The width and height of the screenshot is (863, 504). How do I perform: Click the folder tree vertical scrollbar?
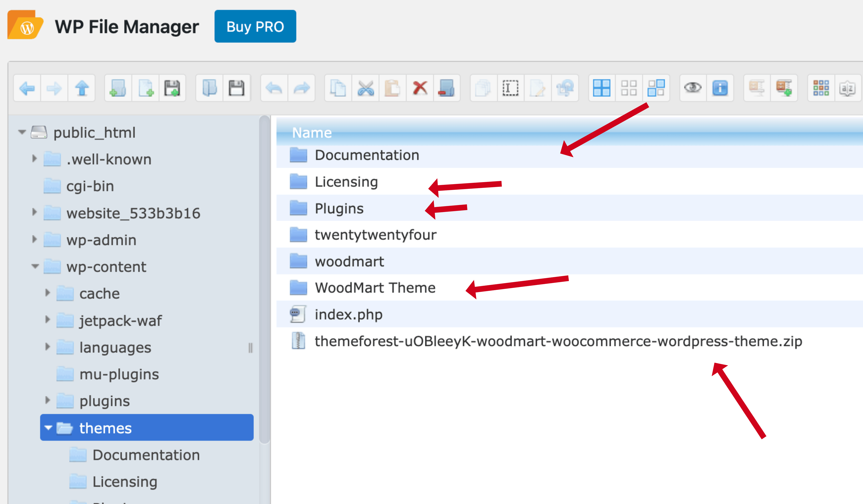264,279
